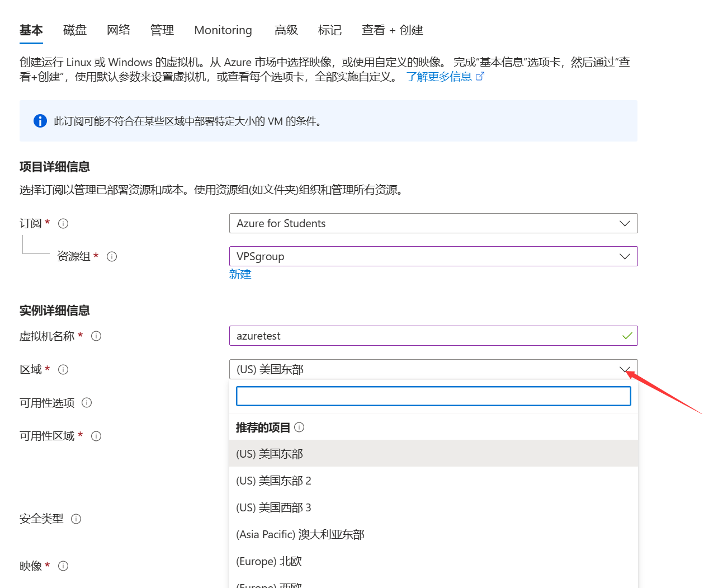This screenshot has width=718, height=588.
Task: Click 新建 link under resource group
Action: pyautogui.click(x=240, y=274)
